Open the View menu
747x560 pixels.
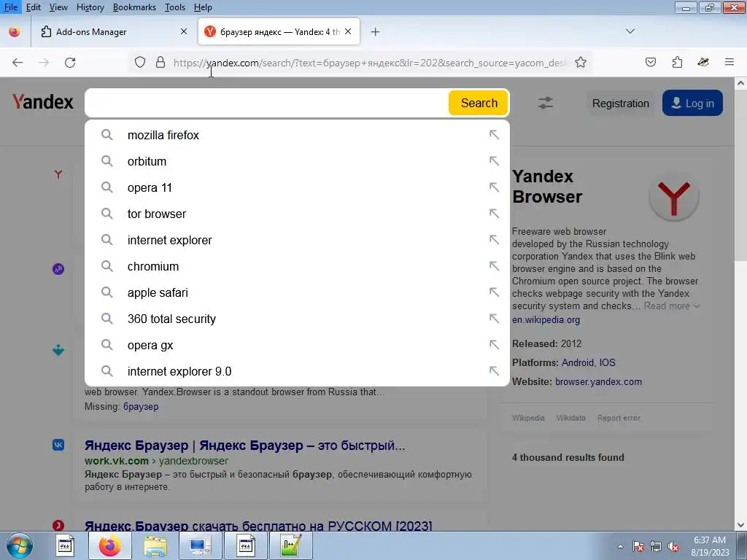[58, 7]
